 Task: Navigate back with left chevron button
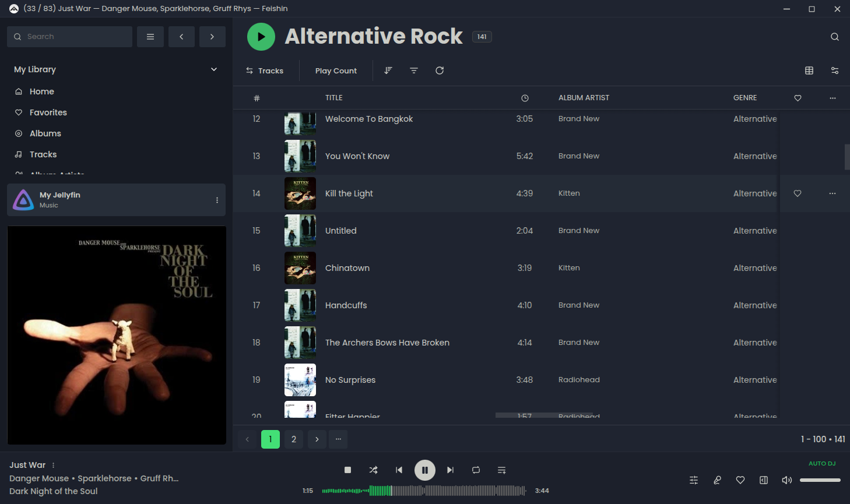[181, 37]
